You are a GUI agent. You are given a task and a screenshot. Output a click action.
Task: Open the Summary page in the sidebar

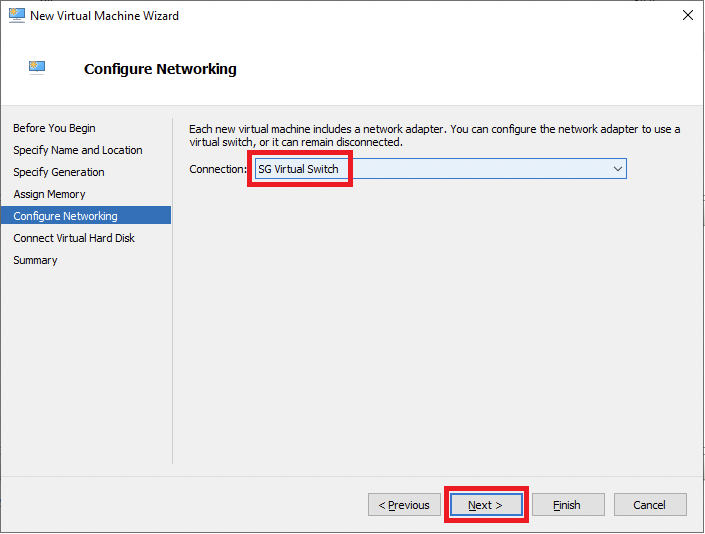pyautogui.click(x=35, y=260)
